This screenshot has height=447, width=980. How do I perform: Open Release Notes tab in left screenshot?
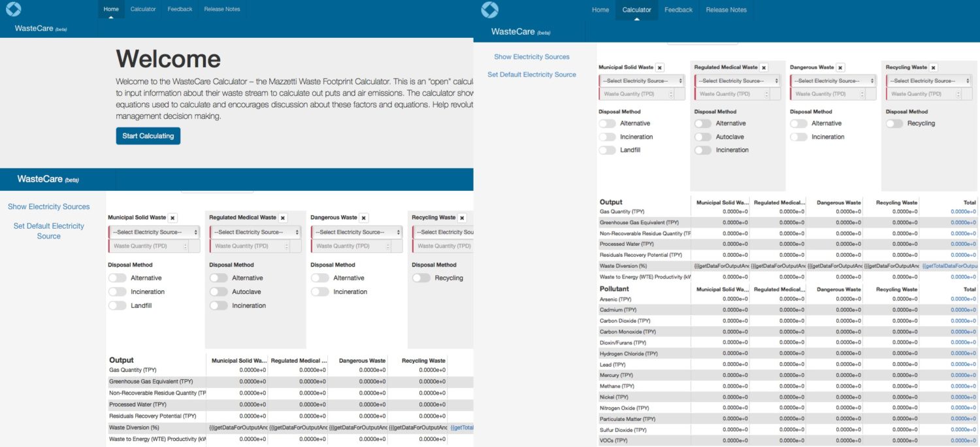pos(222,9)
